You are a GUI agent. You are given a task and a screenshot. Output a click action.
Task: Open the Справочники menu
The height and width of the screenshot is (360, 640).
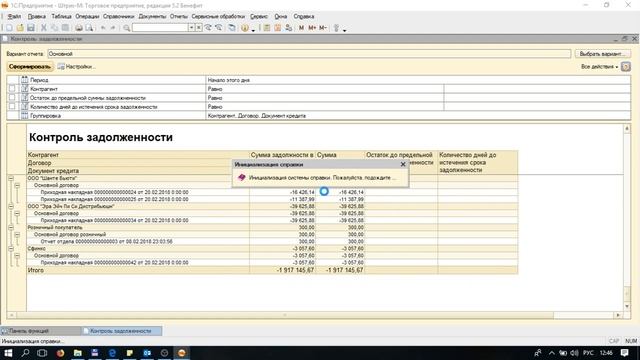[118, 16]
